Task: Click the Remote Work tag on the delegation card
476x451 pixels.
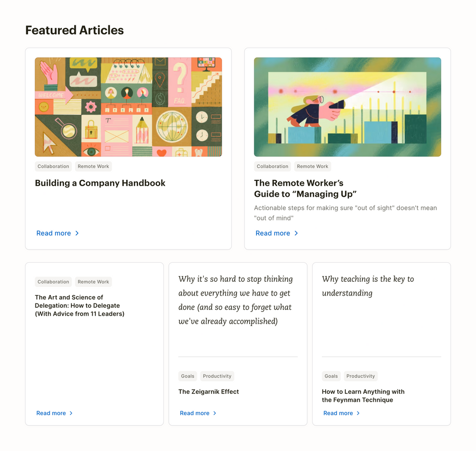Action: click(x=93, y=282)
